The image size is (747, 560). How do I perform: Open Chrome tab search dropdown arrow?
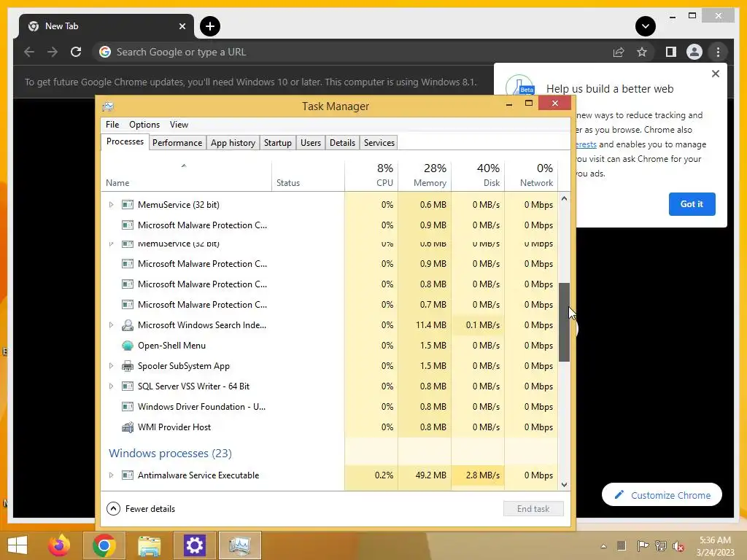[x=645, y=26]
